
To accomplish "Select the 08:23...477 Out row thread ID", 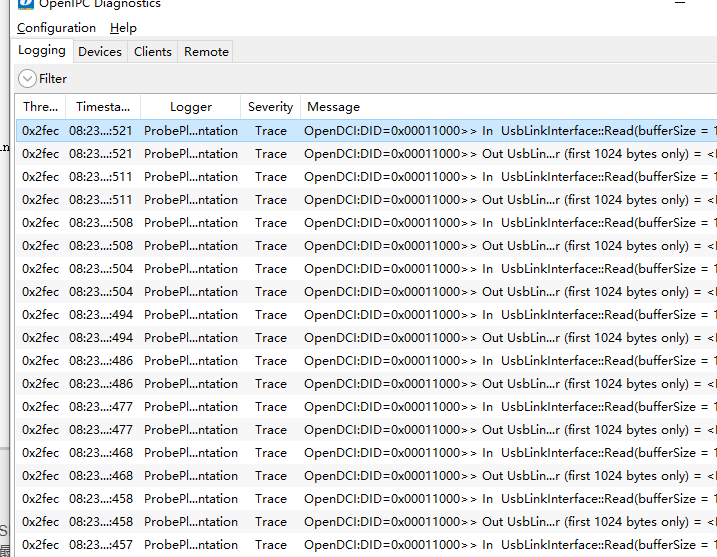I will [40, 430].
